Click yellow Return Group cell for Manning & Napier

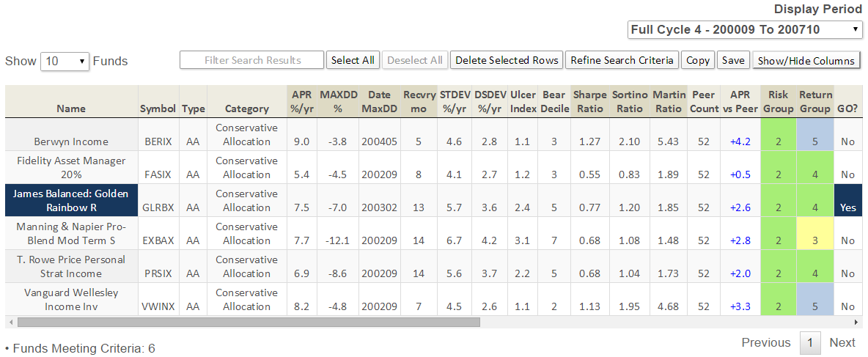[x=815, y=240]
